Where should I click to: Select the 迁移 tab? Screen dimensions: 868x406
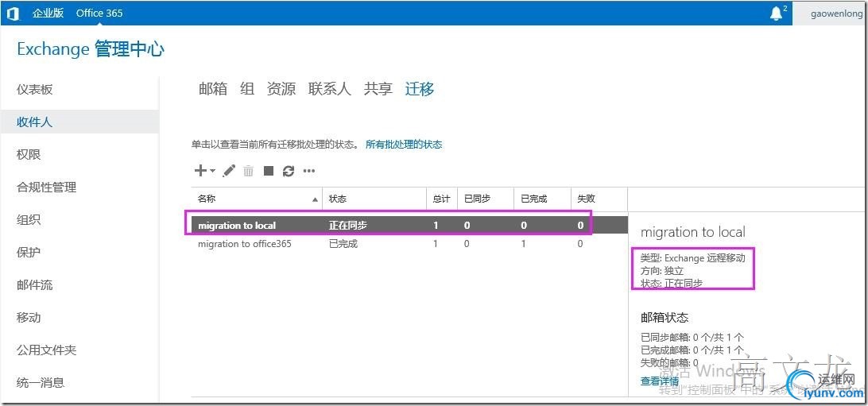coord(420,89)
